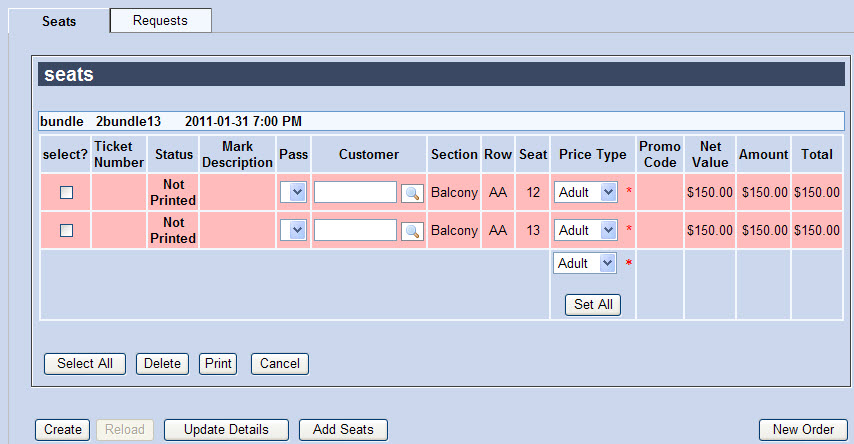Viewport: 854px width, 444px height.
Task: Check the select box for seat 13
Action: (66, 230)
